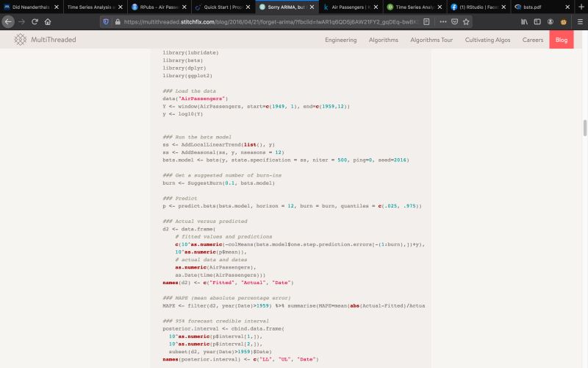Click the forward navigation arrow
This screenshot has height=368, width=588.
point(22,22)
